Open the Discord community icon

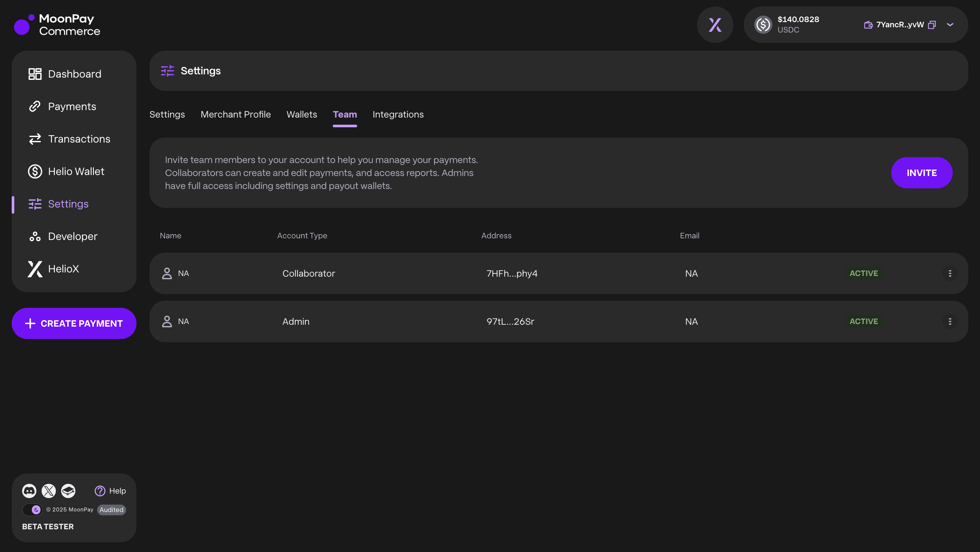(x=29, y=491)
